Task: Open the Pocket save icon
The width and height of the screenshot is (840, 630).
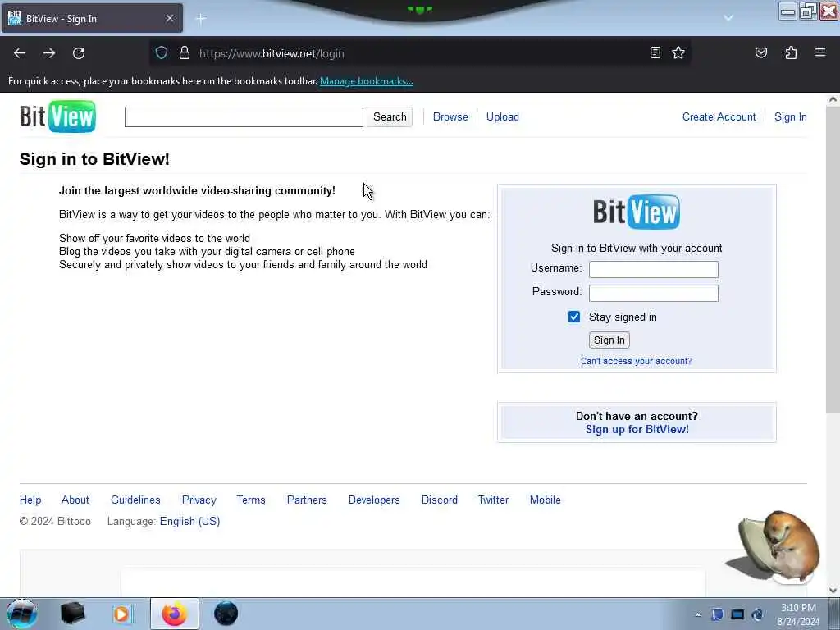Action: 760,52
